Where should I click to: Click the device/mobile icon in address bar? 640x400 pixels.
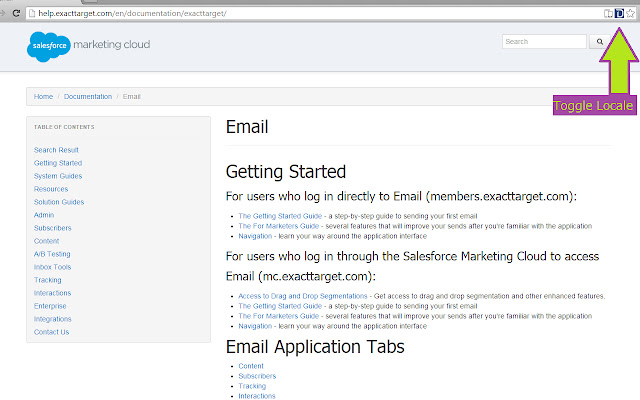point(608,12)
